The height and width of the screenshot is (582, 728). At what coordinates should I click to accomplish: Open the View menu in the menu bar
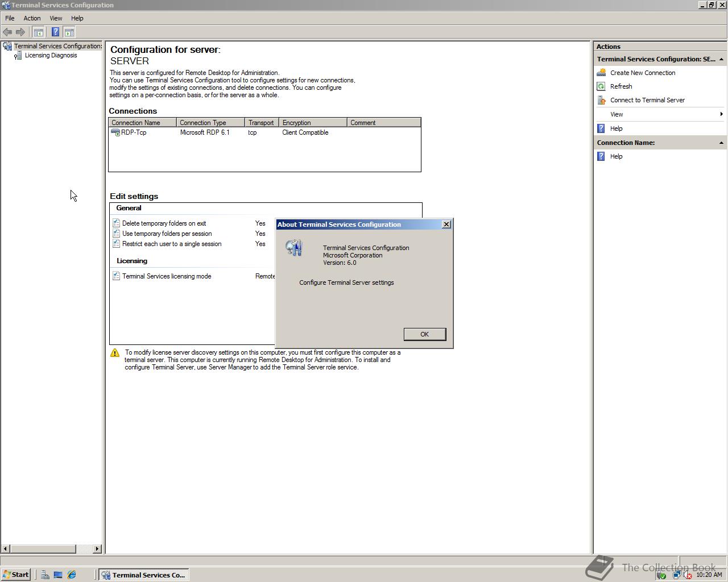click(x=56, y=18)
